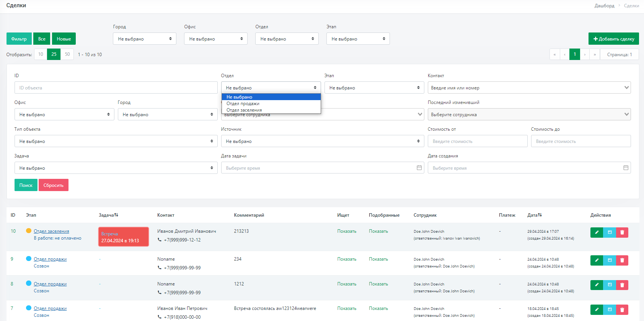Show 25 items per page
Screen dimensions: 644x321
tap(54, 54)
